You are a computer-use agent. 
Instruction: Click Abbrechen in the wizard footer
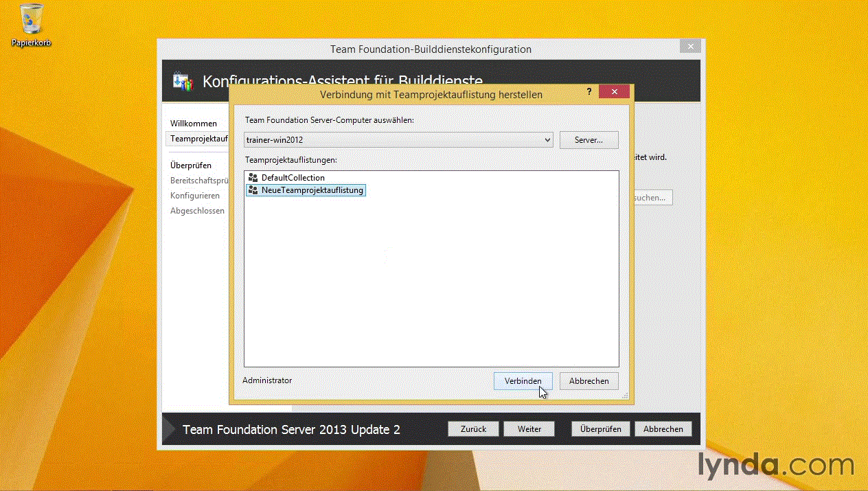coord(663,429)
